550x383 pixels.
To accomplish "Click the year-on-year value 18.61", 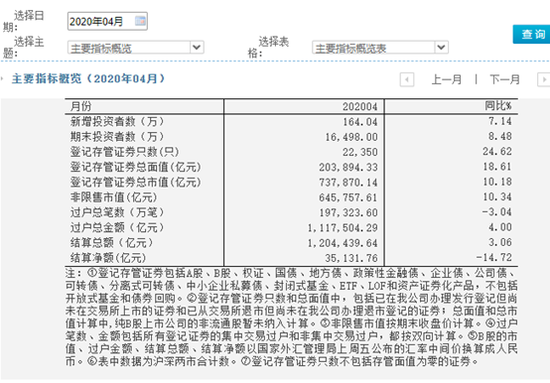I will click(497, 166).
